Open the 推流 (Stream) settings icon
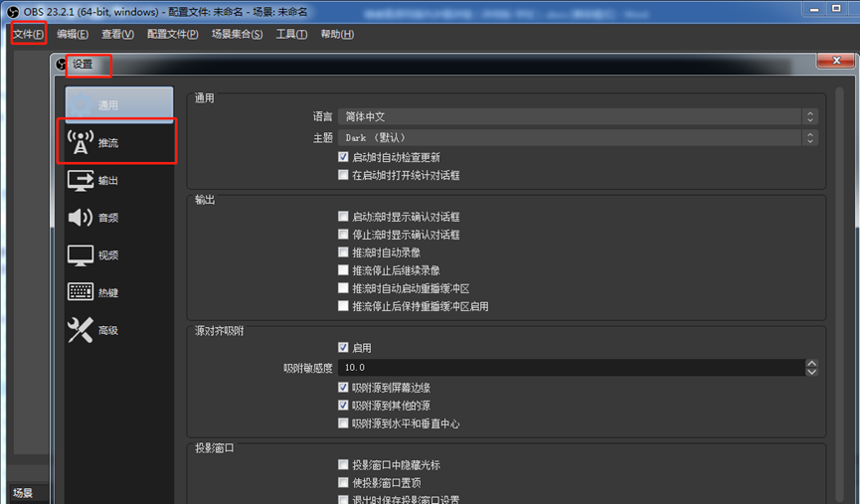860x504 pixels. click(x=81, y=142)
